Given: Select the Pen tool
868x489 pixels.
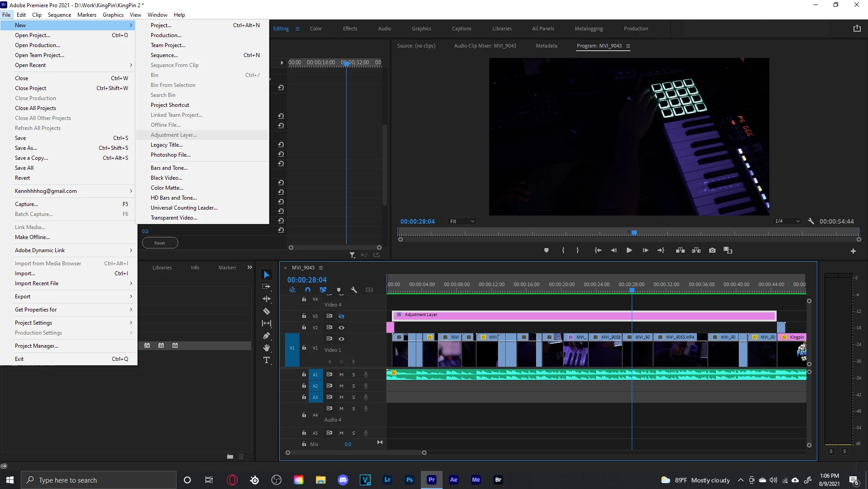Looking at the screenshot, I should pyautogui.click(x=267, y=336).
